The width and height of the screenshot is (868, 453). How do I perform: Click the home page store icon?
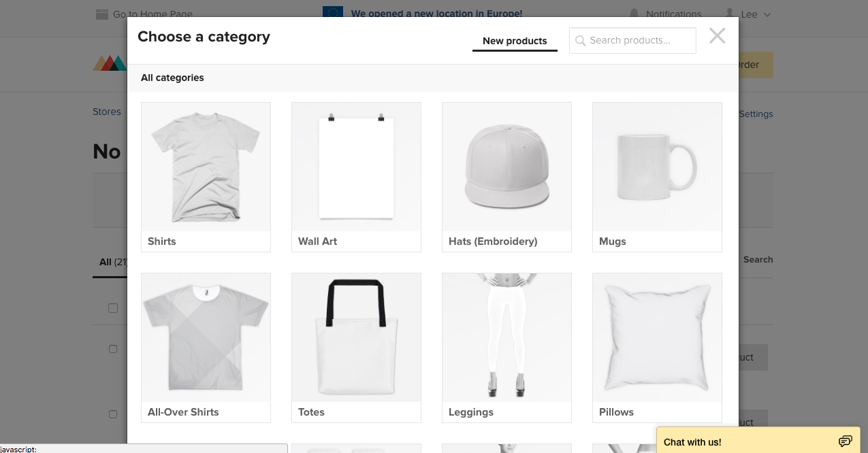(102, 14)
